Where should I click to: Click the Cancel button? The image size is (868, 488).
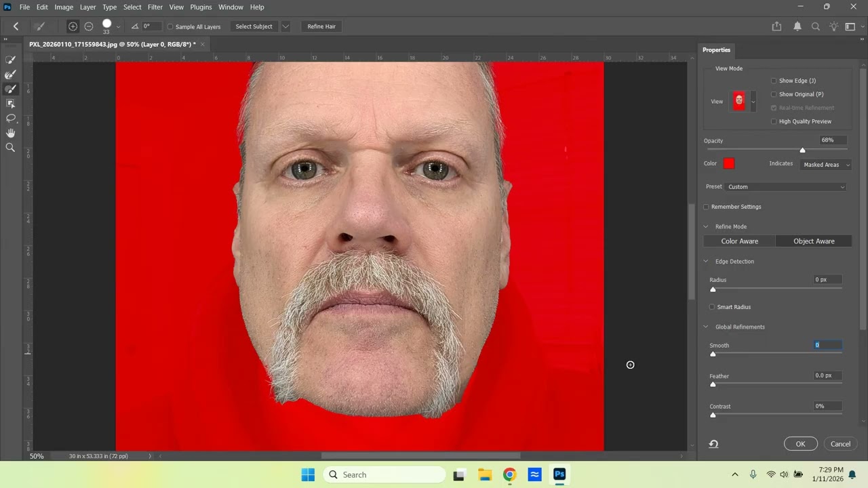coord(840,444)
